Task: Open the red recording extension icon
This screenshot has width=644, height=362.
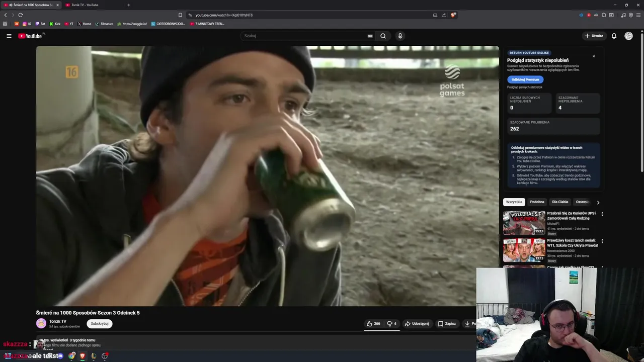Action: click(589, 15)
